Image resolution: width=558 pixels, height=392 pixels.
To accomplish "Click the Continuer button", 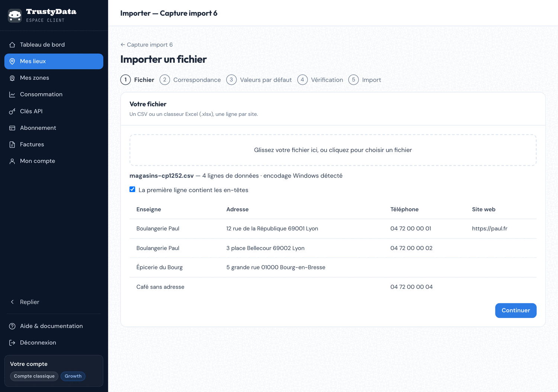I will [x=516, y=311].
